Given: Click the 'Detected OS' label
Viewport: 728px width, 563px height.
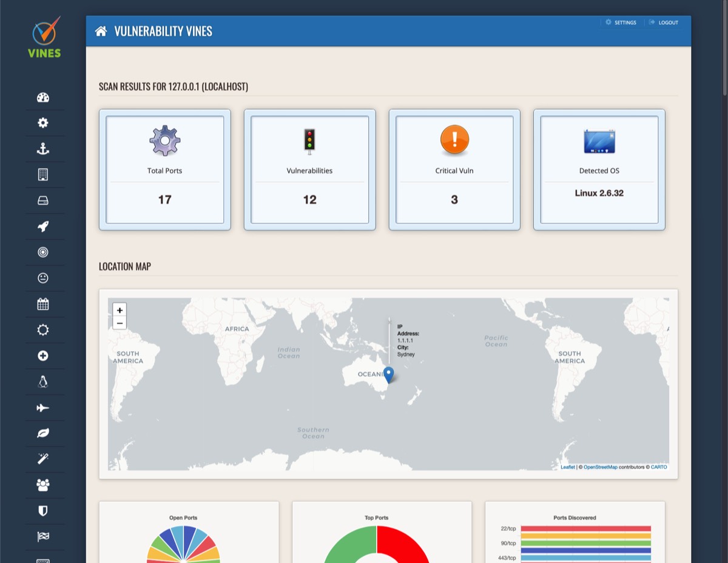Looking at the screenshot, I should pyautogui.click(x=599, y=170).
